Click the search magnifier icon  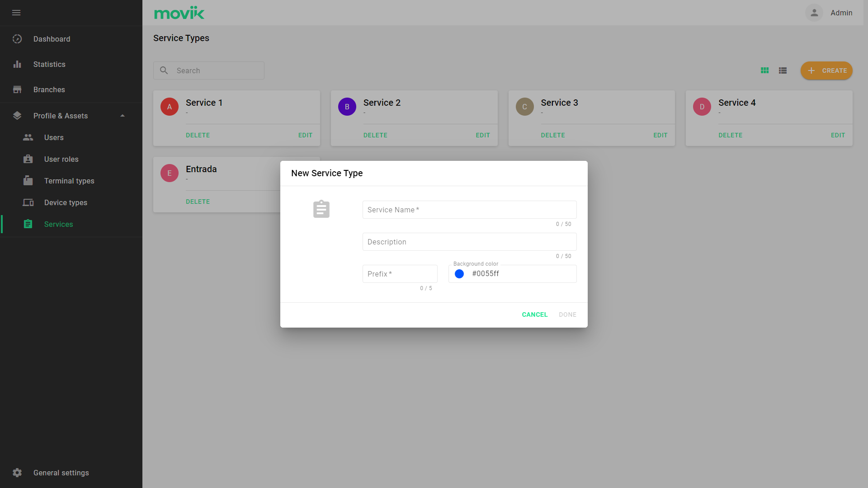[164, 70]
